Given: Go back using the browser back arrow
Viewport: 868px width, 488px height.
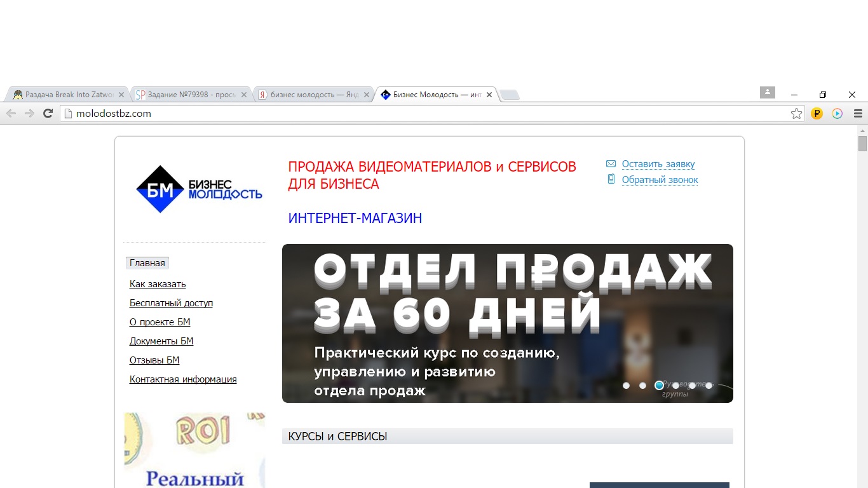Looking at the screenshot, I should (x=11, y=113).
